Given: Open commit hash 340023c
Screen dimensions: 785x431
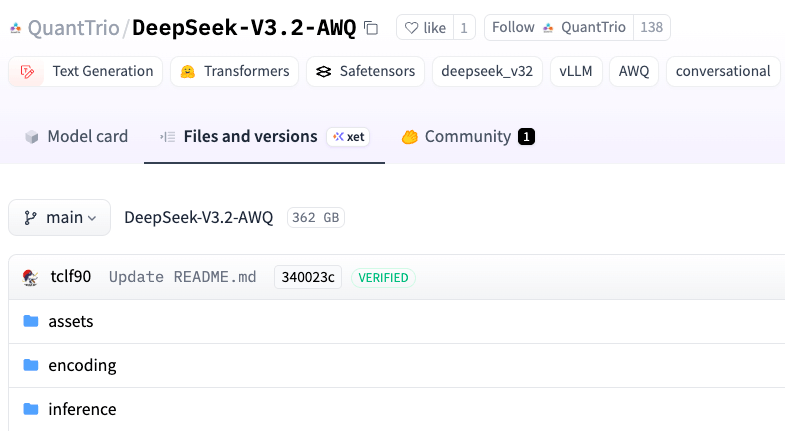Looking at the screenshot, I should tap(308, 277).
